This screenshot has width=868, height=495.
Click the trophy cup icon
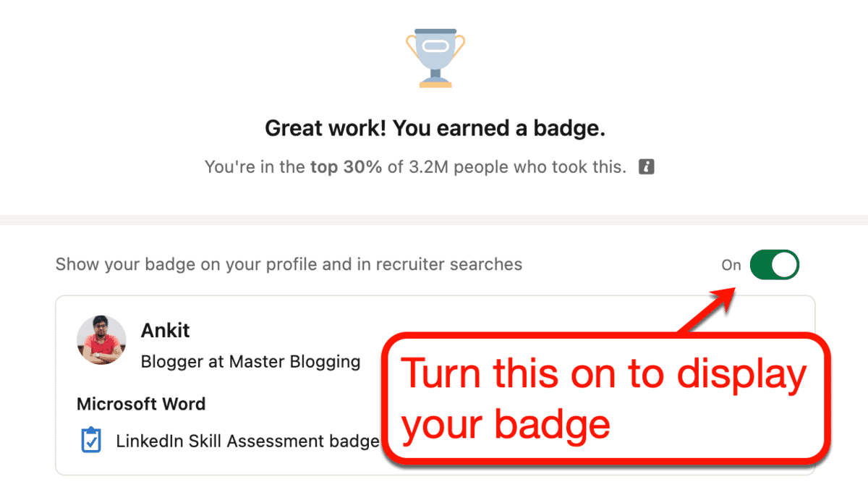(x=432, y=58)
